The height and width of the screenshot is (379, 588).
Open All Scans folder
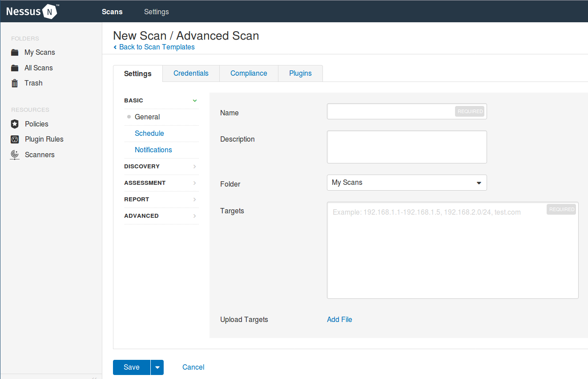39,68
